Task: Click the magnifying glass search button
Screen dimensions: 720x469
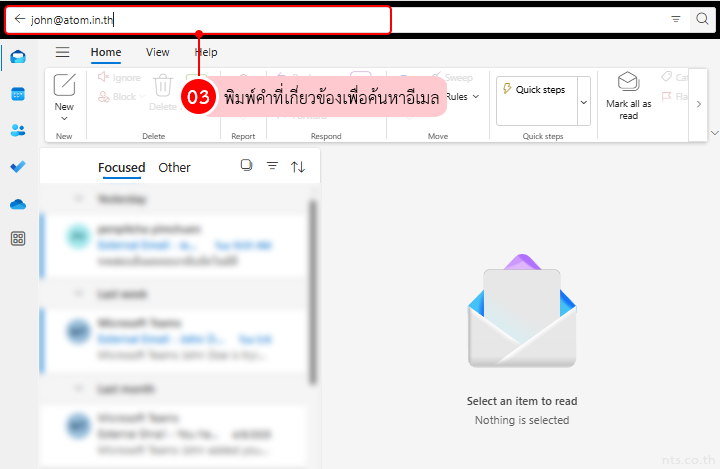Action: pos(702,19)
